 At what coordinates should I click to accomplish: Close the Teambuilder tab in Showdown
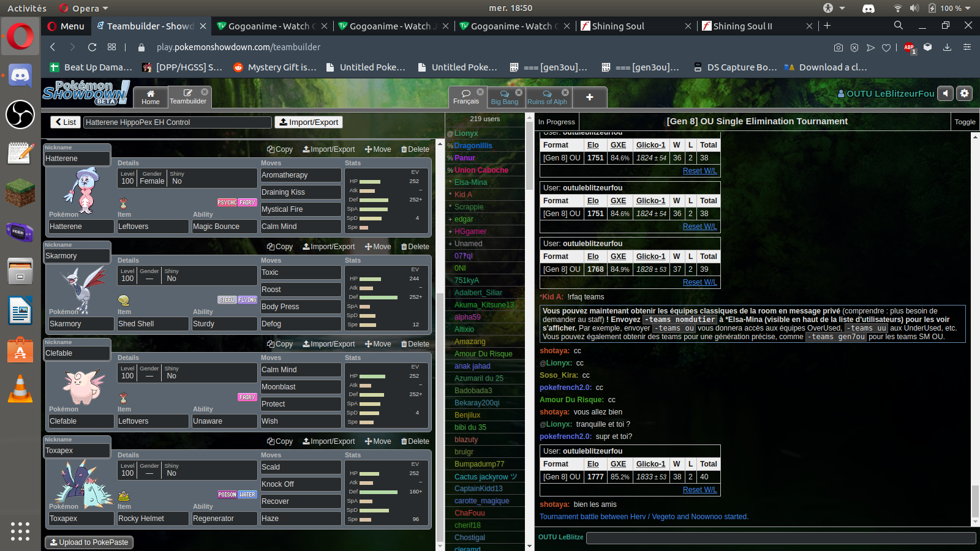pyautogui.click(x=205, y=92)
